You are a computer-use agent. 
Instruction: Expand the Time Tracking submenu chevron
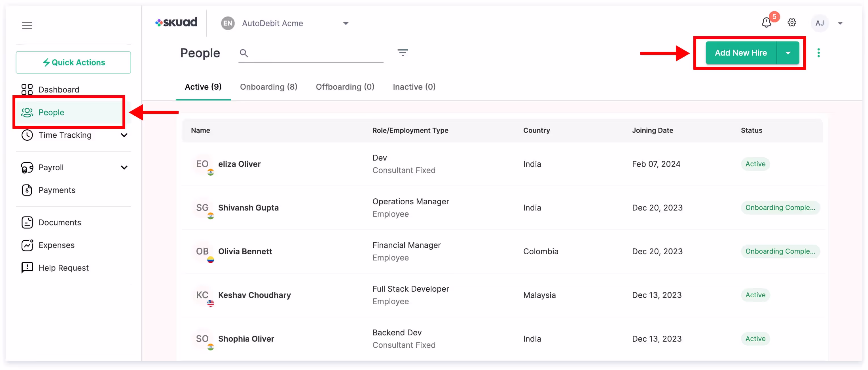(x=124, y=135)
